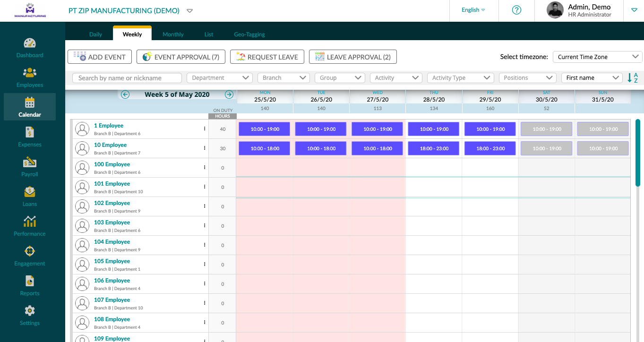Click the help question mark icon
This screenshot has width=644, height=342.
(516, 10)
